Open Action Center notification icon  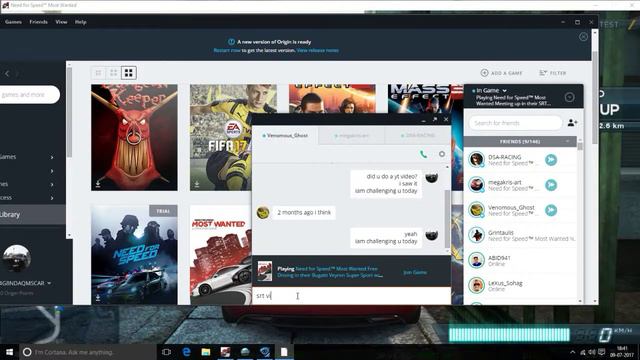[602, 352]
